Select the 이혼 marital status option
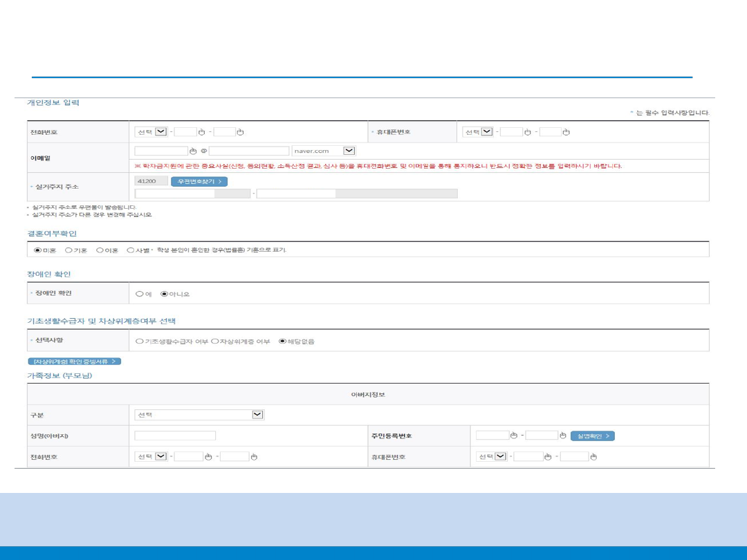 [x=100, y=250]
